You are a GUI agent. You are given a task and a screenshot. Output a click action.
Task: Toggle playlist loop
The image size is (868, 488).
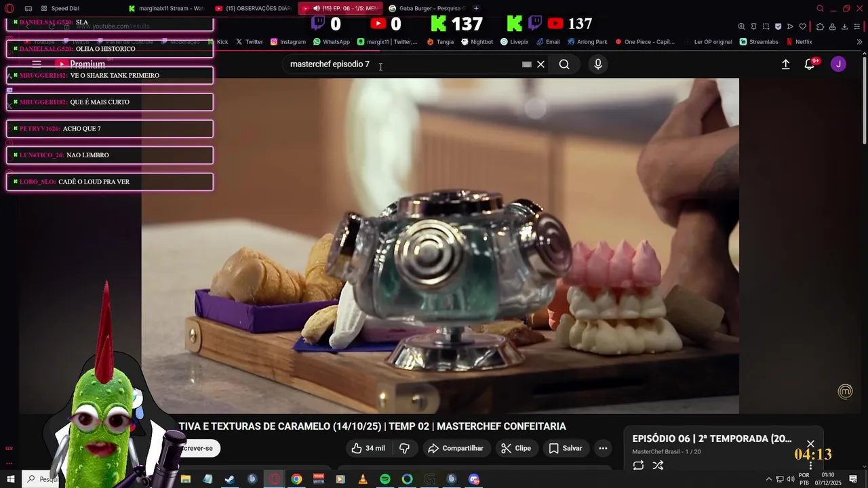point(638,465)
